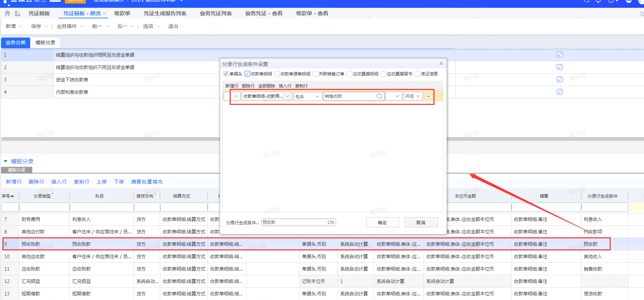The height and width of the screenshot is (300, 644).
Task: Open the 凭证生成报告列表 tab
Action: (165, 13)
